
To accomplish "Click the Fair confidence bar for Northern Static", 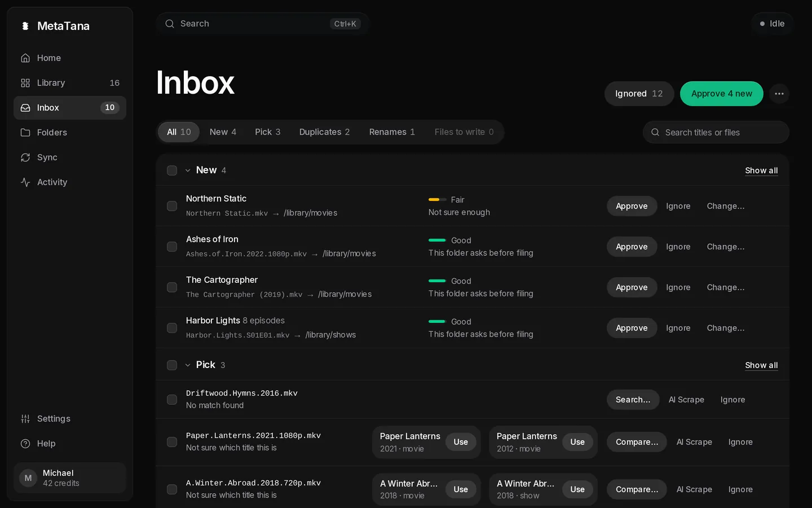I will 437,200.
